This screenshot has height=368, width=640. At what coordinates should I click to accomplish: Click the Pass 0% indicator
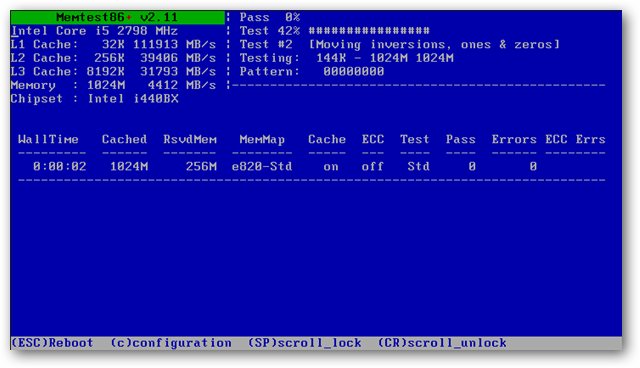point(270,18)
